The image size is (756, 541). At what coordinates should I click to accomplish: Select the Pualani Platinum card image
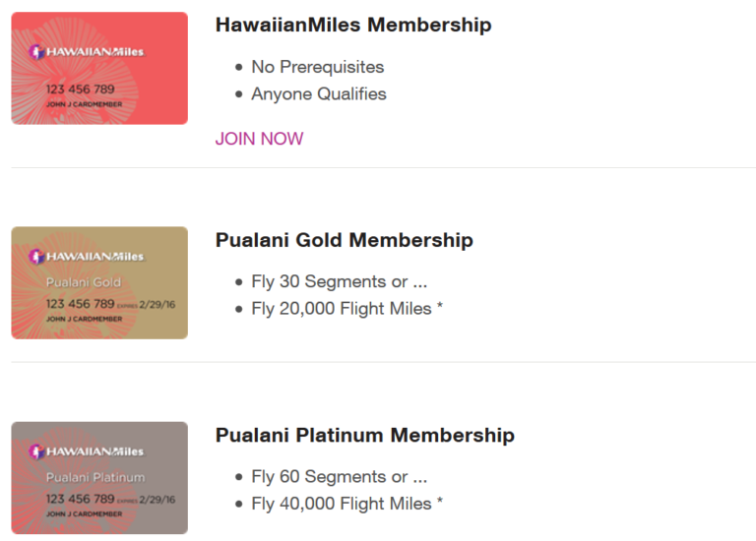click(99, 478)
